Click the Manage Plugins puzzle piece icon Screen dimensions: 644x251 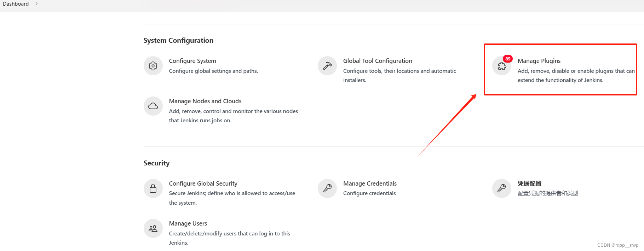pos(502,66)
